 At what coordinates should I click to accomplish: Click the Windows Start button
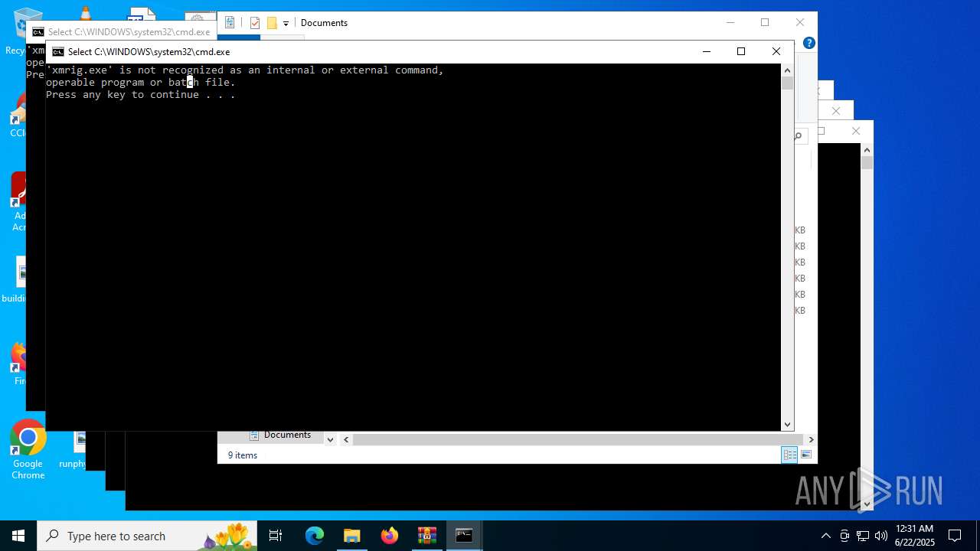coord(18,536)
